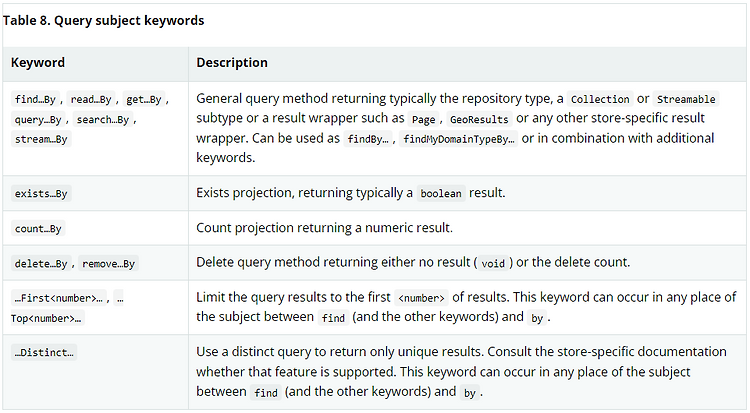This screenshot has height=413, width=750.
Task: Click the read…By keyword code
Action: pos(91,99)
